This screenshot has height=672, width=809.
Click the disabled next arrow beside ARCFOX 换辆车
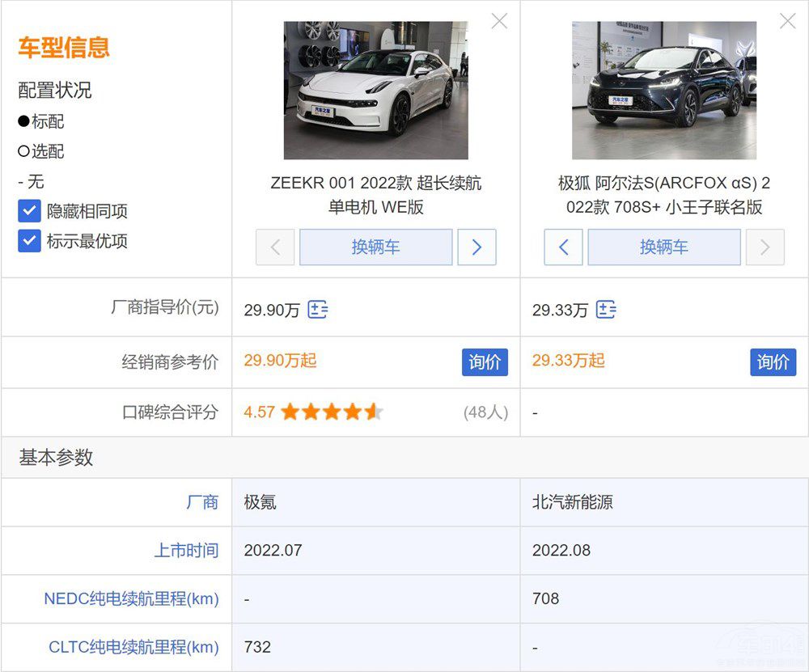765,247
